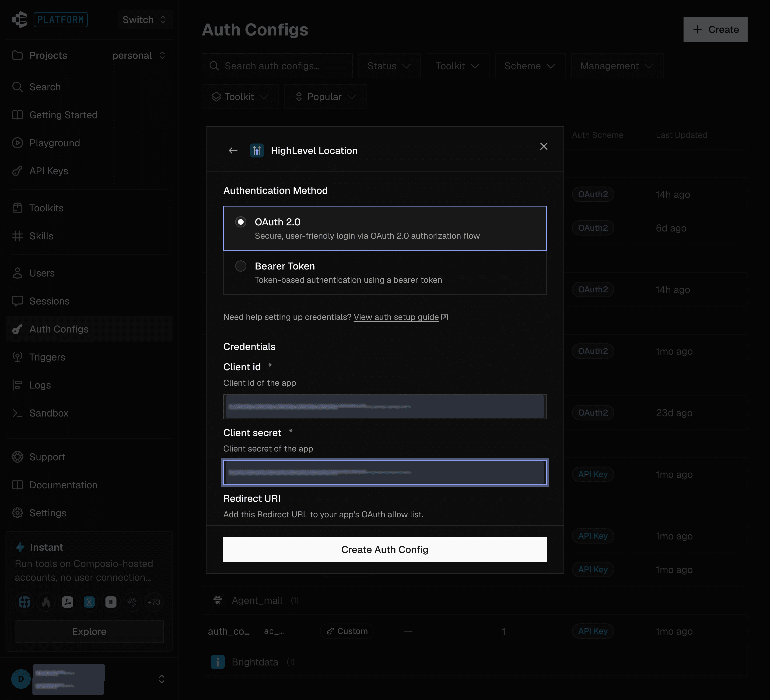770x700 pixels.
Task: Click the Create button at top right
Action: point(715,29)
